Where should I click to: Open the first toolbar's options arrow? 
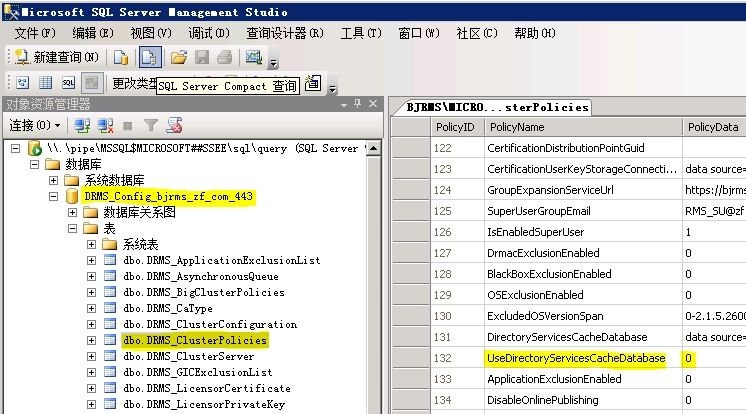click(x=273, y=62)
